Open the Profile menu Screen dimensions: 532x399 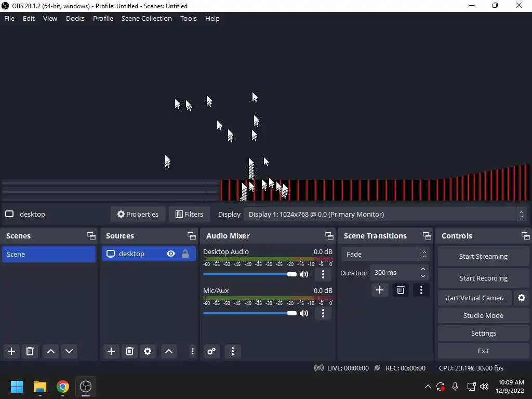pyautogui.click(x=103, y=18)
